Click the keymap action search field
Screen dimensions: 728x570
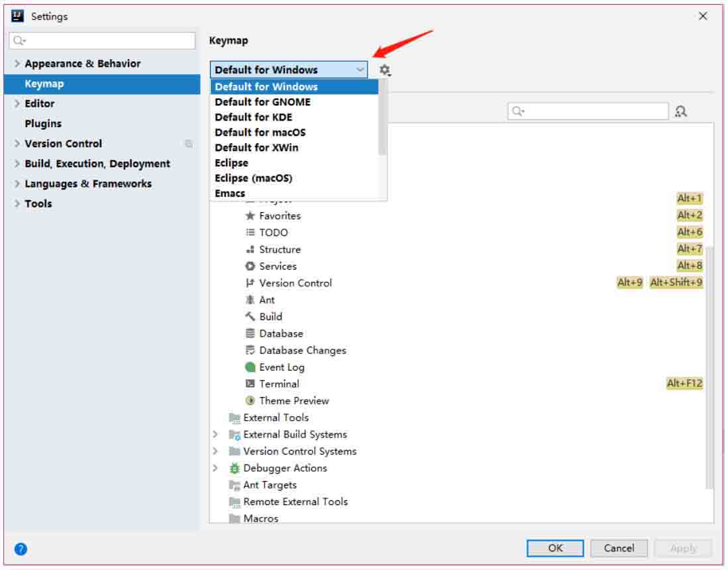pyautogui.click(x=588, y=111)
